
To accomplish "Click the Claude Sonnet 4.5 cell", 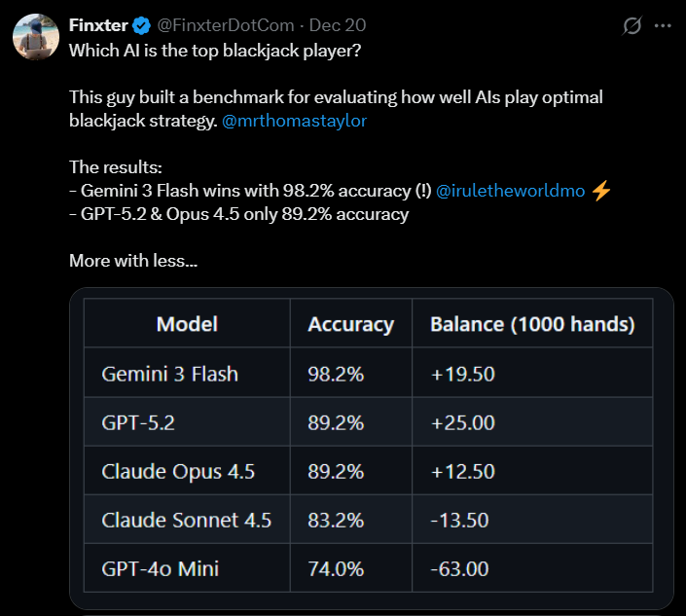I will coord(186,520).
